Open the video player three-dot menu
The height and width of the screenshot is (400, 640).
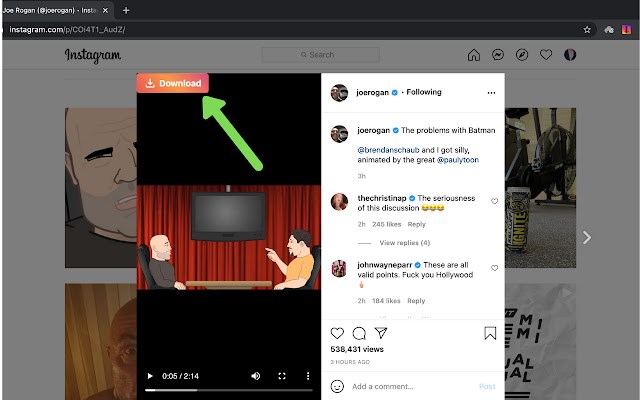click(x=308, y=376)
